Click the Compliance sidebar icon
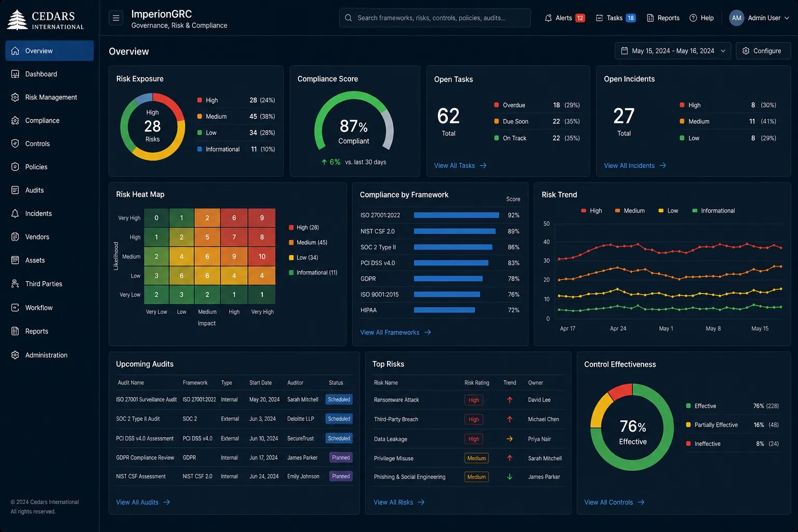Screen dimensions: 798x532 [15, 121]
